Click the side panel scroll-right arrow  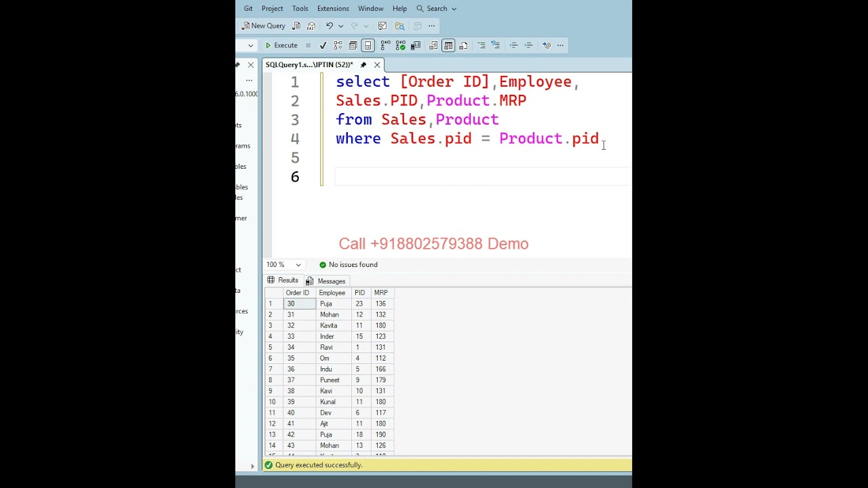252,466
